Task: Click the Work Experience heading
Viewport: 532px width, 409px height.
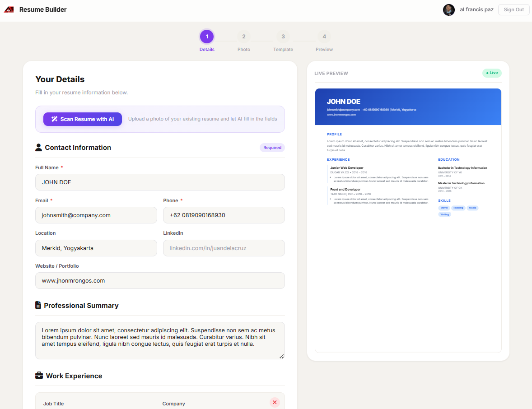Action: tap(74, 376)
